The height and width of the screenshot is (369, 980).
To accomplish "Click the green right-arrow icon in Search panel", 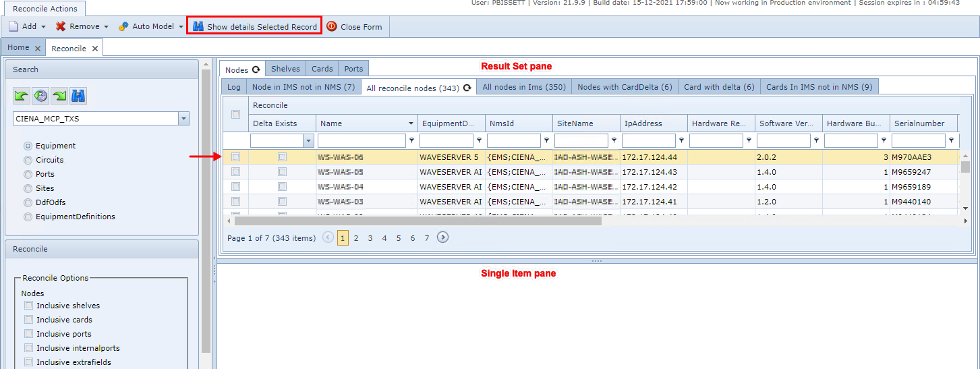I will 59,96.
